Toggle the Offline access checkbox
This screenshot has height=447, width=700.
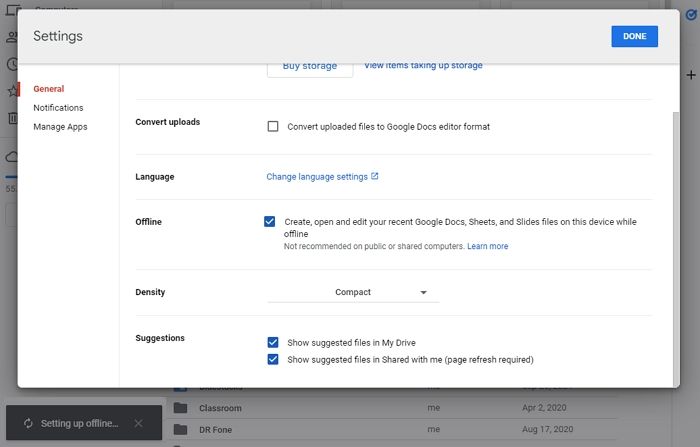(x=270, y=222)
